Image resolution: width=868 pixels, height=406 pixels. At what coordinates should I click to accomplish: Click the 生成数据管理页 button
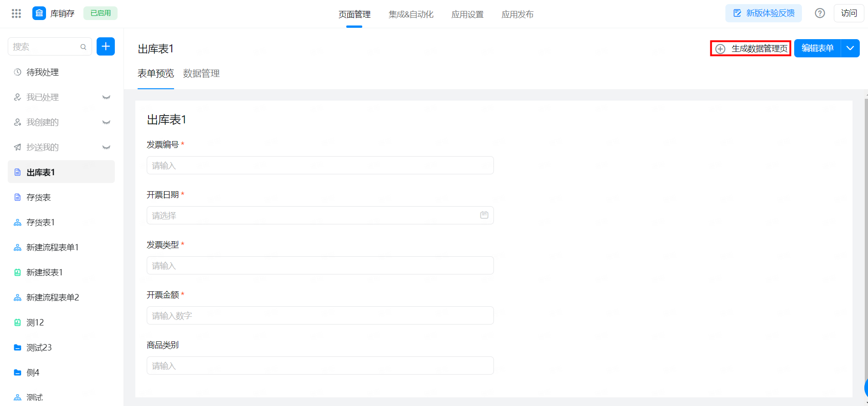[x=750, y=48]
